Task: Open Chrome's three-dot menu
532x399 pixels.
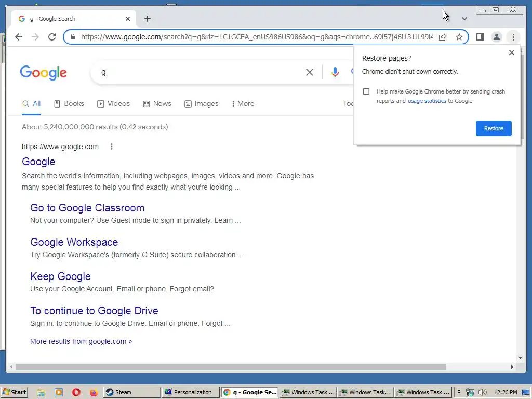Action: (513, 37)
